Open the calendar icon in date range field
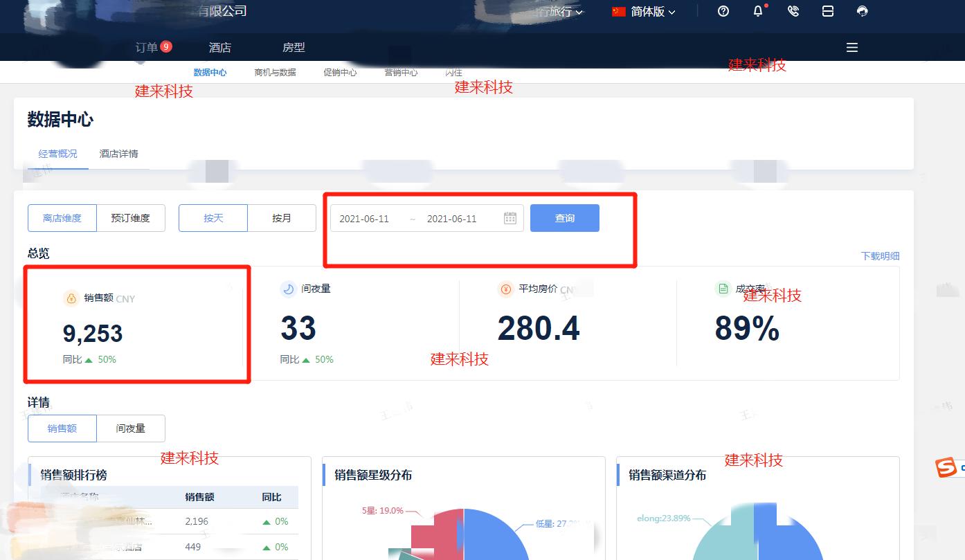This screenshot has width=965, height=560. [510, 217]
